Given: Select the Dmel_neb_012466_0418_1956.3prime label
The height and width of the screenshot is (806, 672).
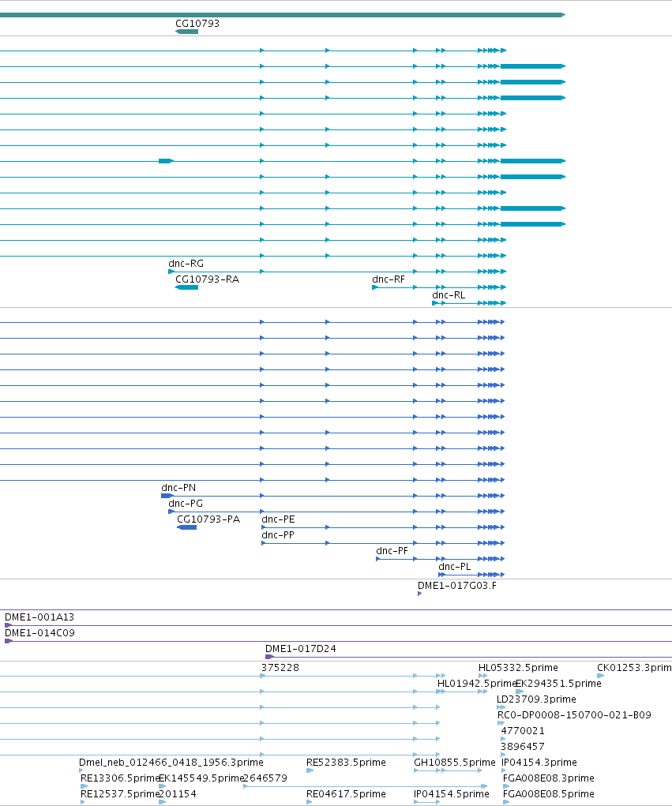Looking at the screenshot, I should pyautogui.click(x=171, y=763).
